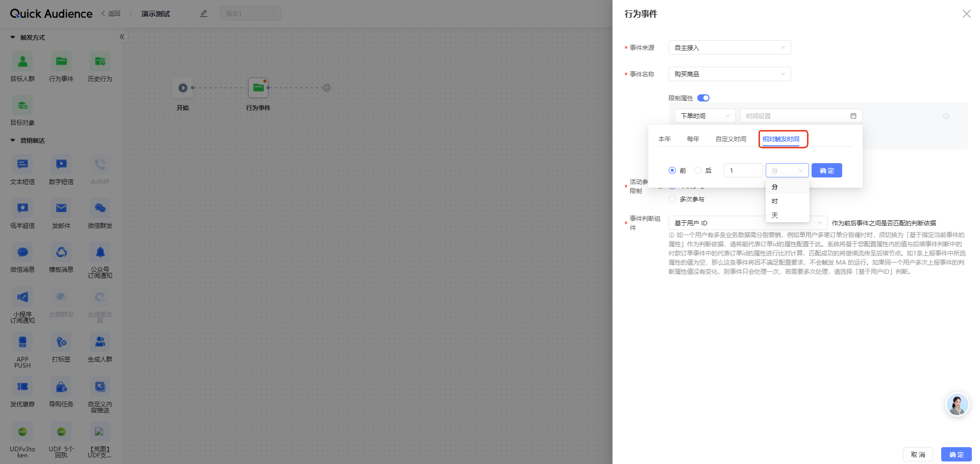The width and height of the screenshot is (980, 464).
Task: Select the 前 radio button
Action: [x=672, y=170]
